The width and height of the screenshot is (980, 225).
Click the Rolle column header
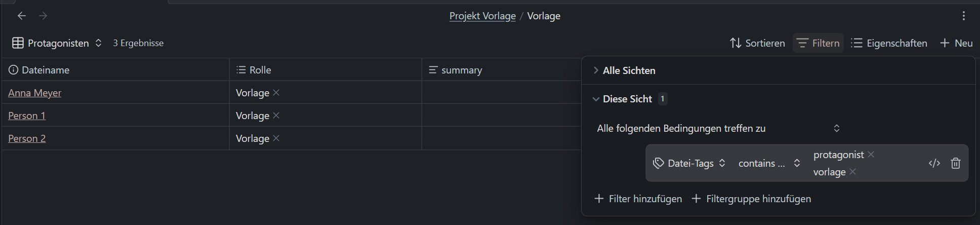(x=260, y=70)
